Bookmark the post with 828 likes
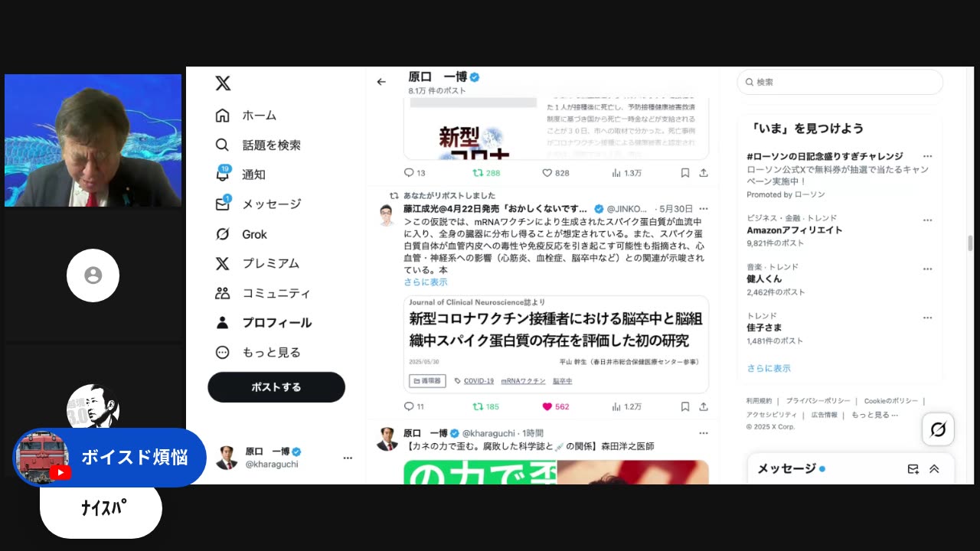The width and height of the screenshot is (980, 551). point(685,173)
